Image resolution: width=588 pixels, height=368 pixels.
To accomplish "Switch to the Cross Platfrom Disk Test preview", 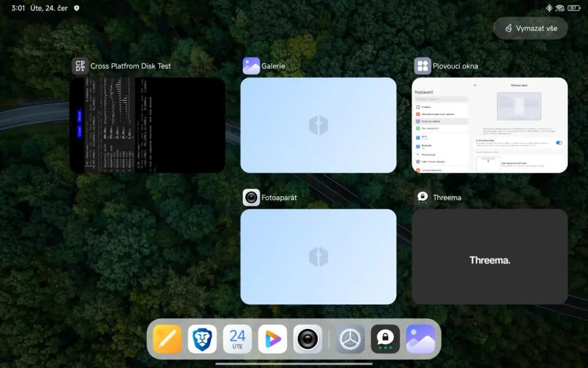I will (x=148, y=125).
